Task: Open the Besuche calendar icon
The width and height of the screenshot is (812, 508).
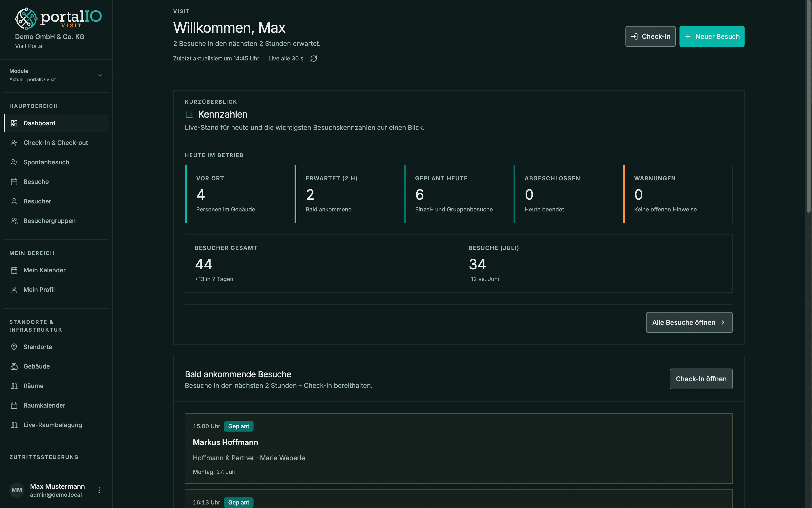Action: [x=14, y=182]
